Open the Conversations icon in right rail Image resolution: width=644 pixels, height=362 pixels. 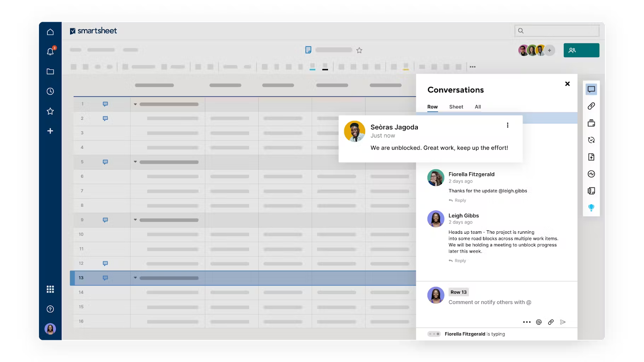(x=591, y=89)
